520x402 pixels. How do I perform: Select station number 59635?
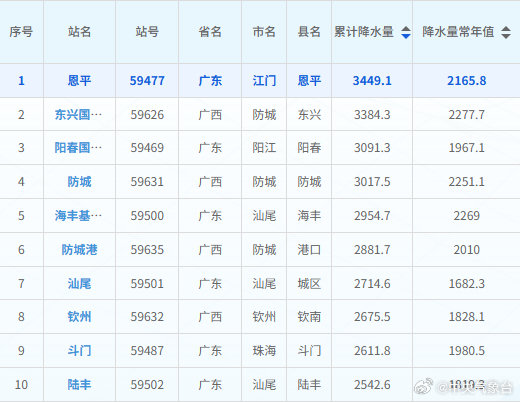coord(147,250)
